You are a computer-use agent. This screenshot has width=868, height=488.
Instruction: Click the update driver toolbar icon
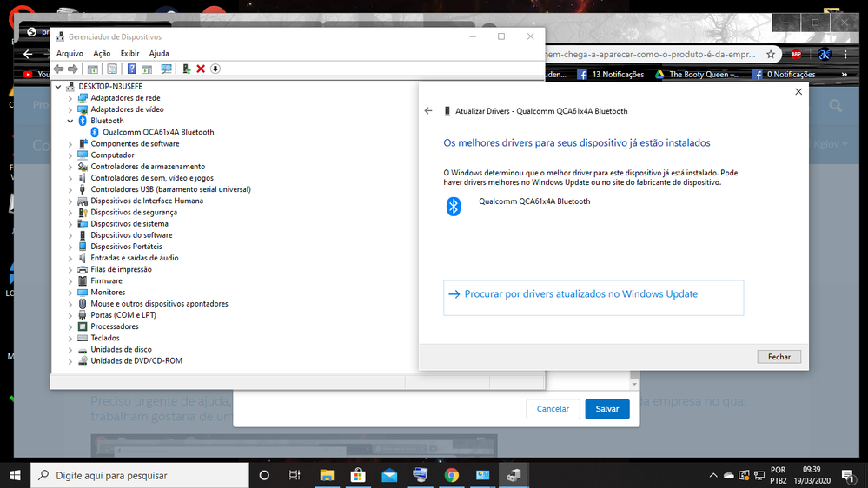187,69
